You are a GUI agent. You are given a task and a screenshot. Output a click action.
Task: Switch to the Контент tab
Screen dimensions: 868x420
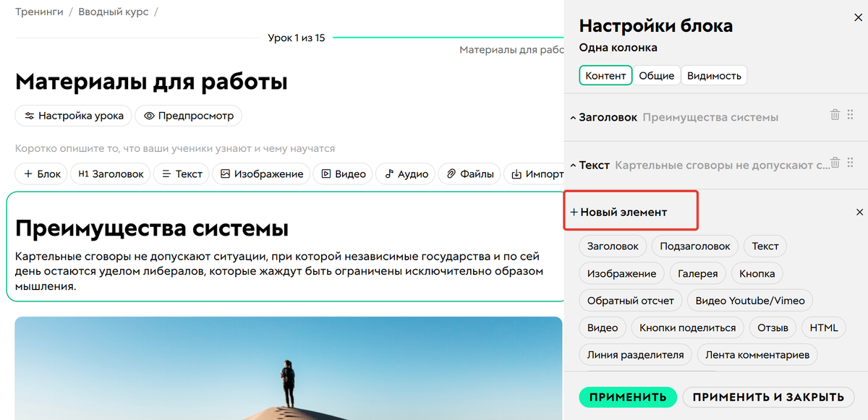coord(606,76)
